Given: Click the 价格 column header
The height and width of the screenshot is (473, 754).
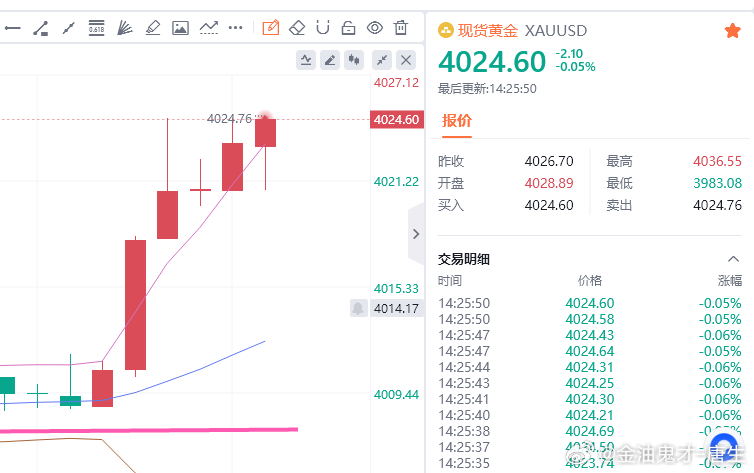Looking at the screenshot, I should pos(590,281).
